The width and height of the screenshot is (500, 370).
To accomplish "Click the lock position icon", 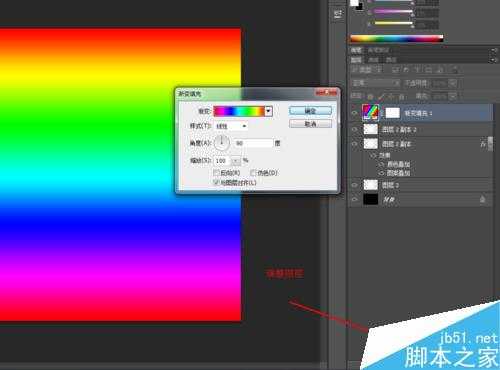I will [x=391, y=97].
